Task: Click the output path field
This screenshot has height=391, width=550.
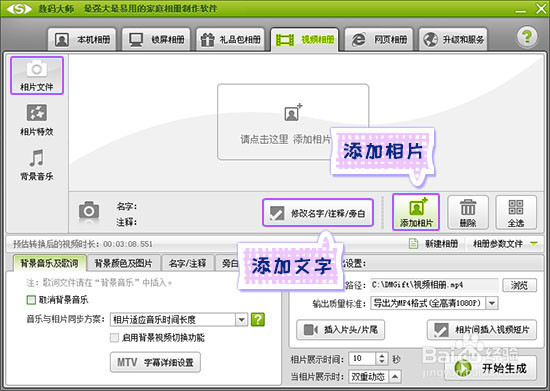Action: point(434,285)
